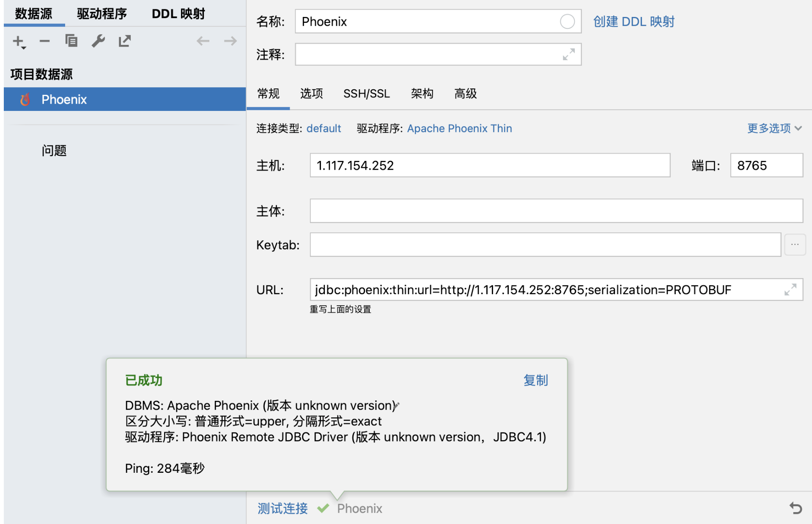Click the 名称 input field
This screenshot has height=524, width=812.
(x=438, y=22)
